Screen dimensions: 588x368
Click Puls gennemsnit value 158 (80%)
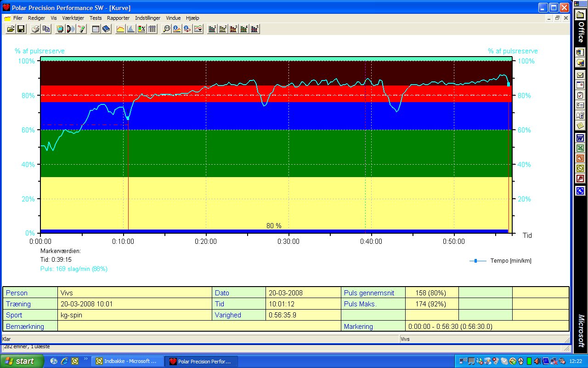pos(432,293)
